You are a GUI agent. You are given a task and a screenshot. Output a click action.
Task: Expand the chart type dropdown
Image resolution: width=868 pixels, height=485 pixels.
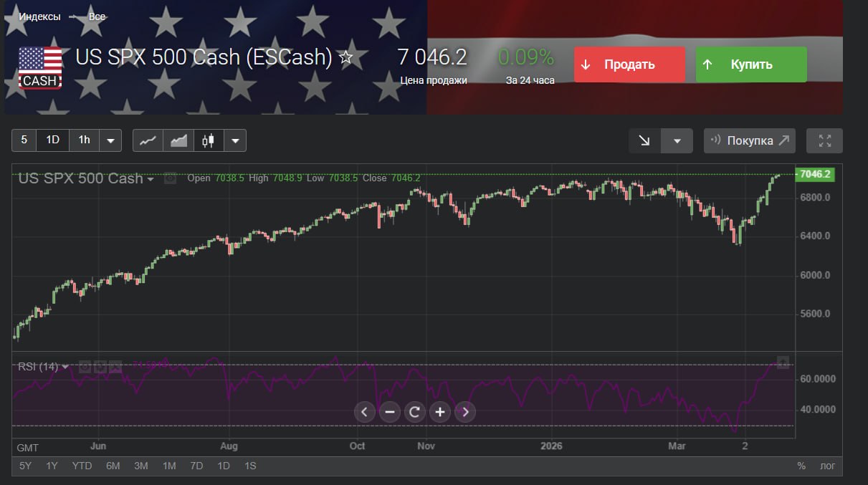[x=235, y=140]
